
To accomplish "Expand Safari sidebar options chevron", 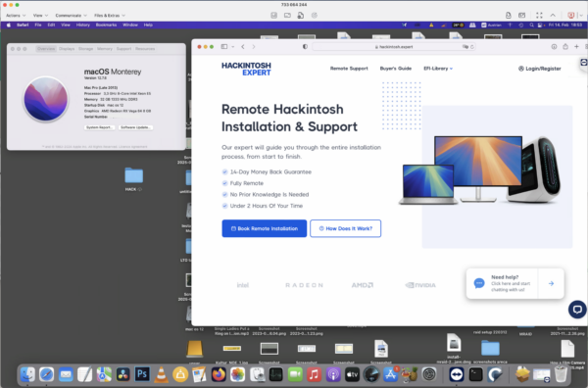I will [x=233, y=47].
